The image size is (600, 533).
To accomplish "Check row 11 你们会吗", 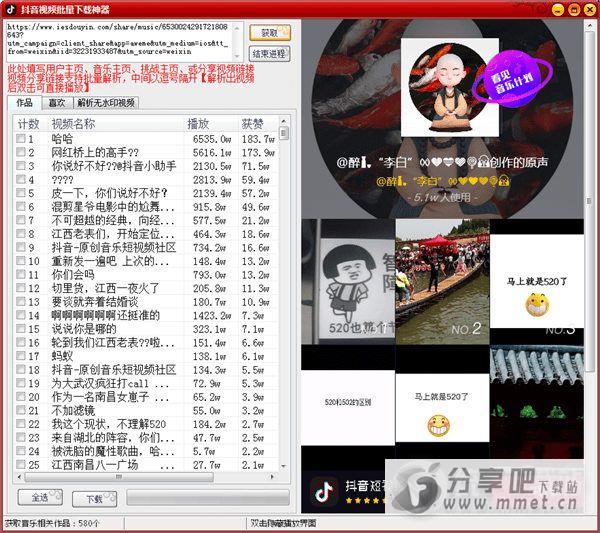I will tap(21, 274).
